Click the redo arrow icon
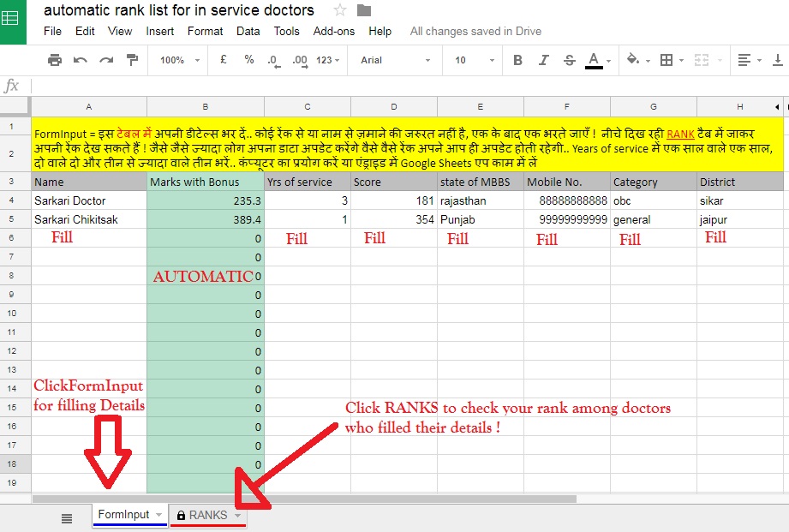This screenshot has height=532, width=789. pyautogui.click(x=106, y=60)
